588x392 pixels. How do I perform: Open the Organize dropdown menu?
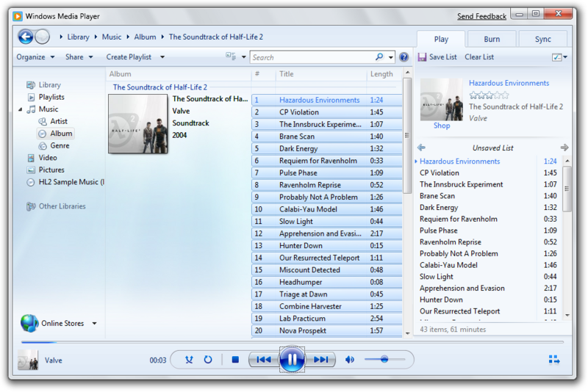[x=35, y=57]
